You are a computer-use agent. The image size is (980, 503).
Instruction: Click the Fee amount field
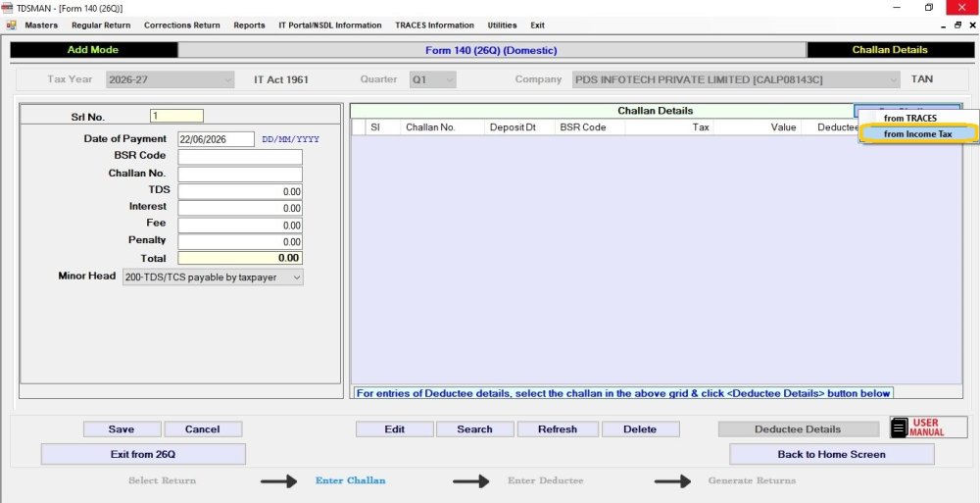pos(240,225)
